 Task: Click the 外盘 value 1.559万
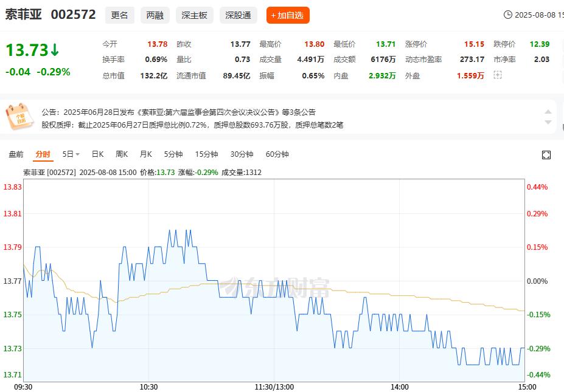click(470, 76)
